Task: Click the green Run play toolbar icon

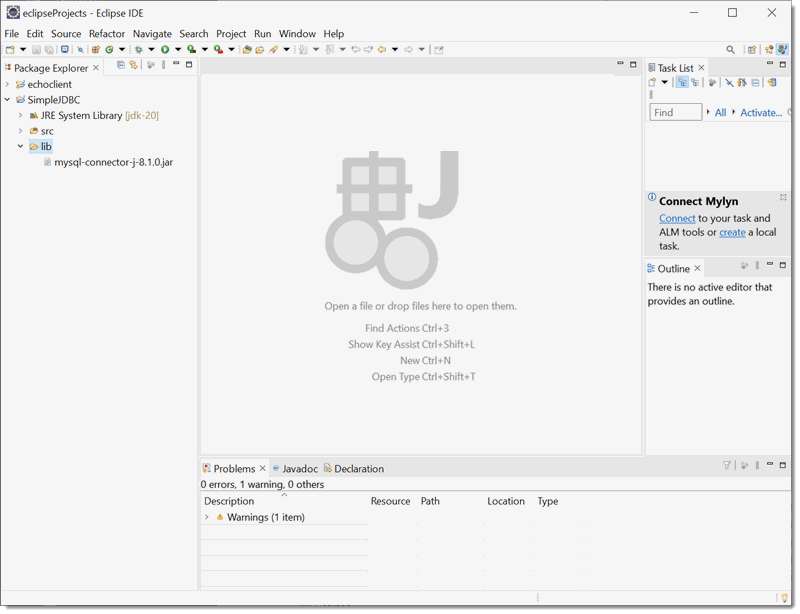Action: 165,50
